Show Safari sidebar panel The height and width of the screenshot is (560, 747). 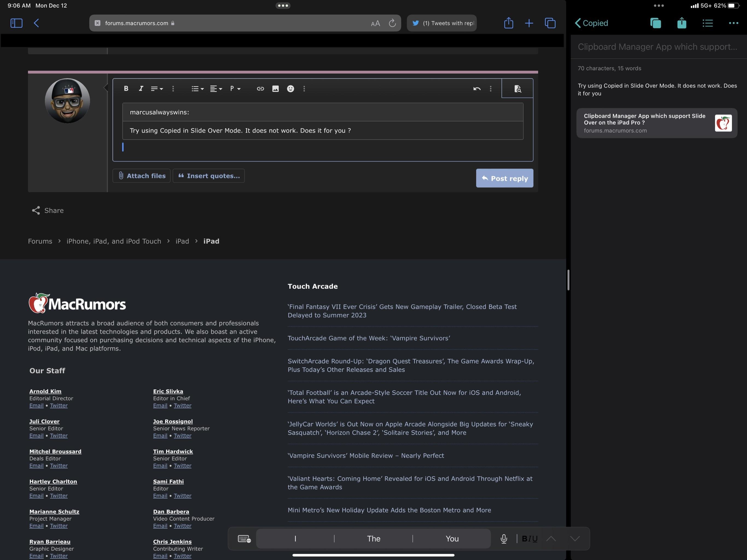click(x=16, y=23)
